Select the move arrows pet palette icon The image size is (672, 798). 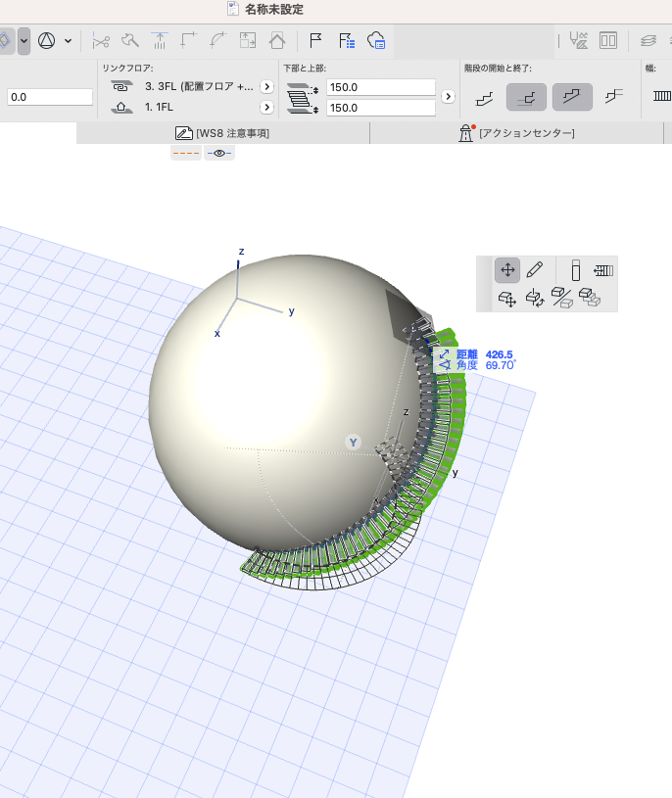tap(507, 269)
